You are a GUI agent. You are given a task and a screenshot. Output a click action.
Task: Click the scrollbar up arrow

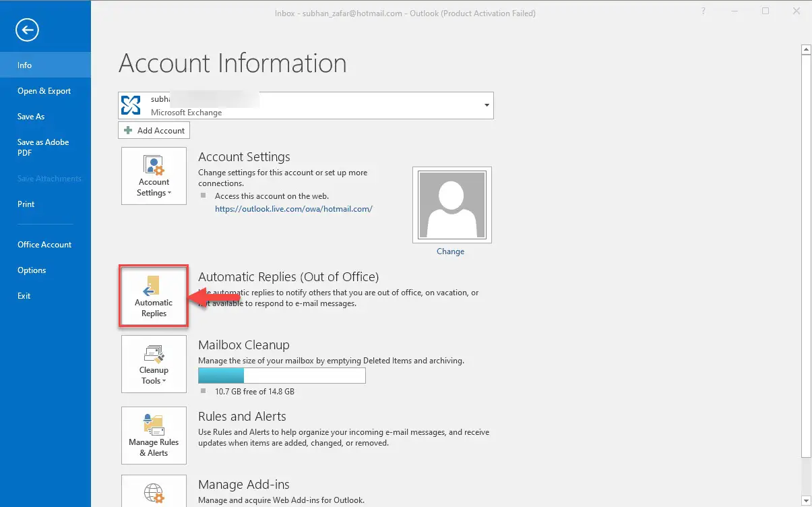[806, 49]
